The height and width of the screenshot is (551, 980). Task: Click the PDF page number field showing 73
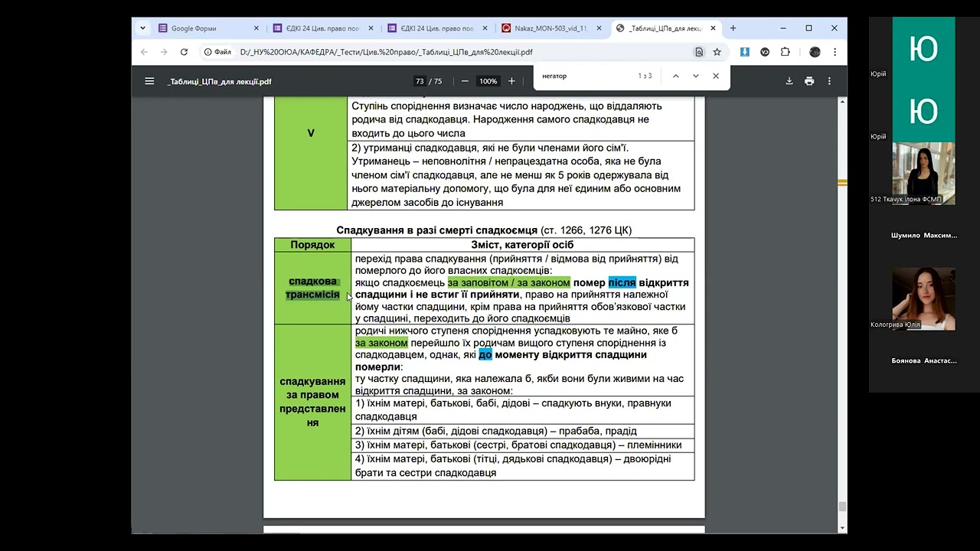pyautogui.click(x=420, y=81)
